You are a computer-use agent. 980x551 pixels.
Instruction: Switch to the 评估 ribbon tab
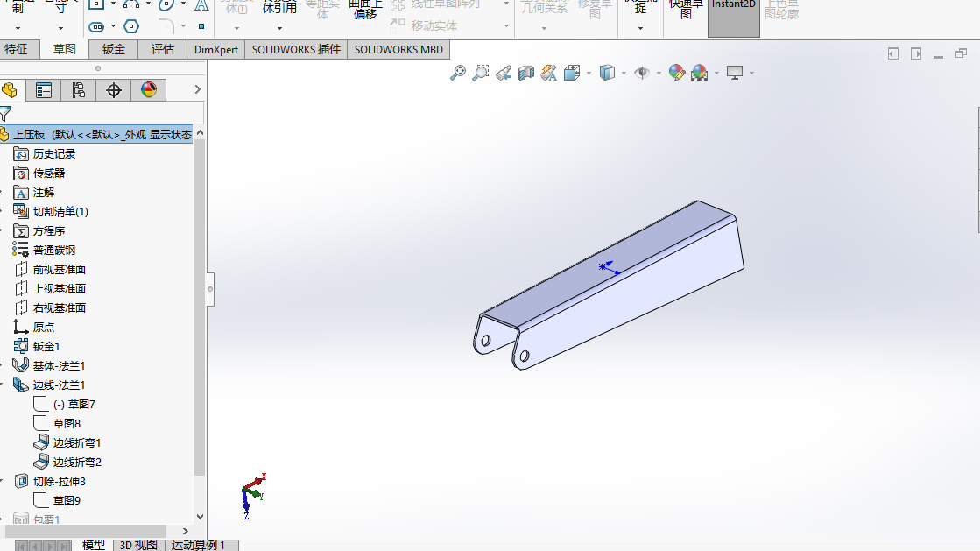pos(163,49)
